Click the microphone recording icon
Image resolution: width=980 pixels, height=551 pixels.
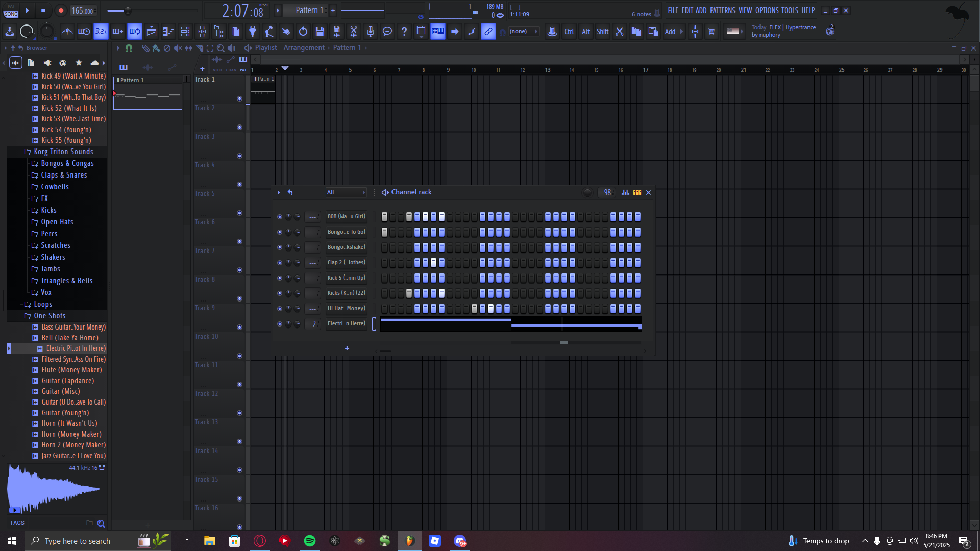[370, 32]
